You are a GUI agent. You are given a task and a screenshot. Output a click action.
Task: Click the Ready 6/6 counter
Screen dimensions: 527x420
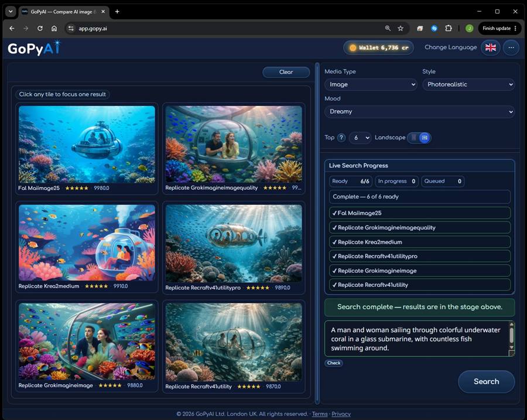click(x=351, y=181)
